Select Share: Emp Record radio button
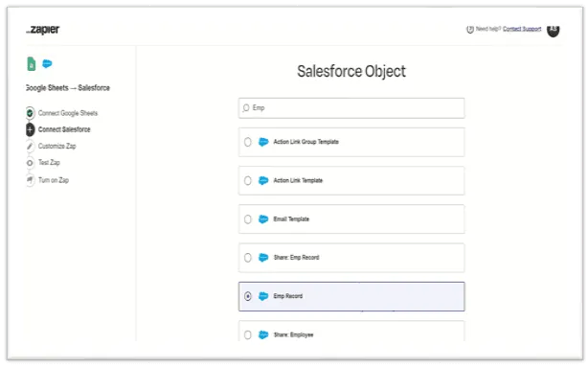 point(247,258)
